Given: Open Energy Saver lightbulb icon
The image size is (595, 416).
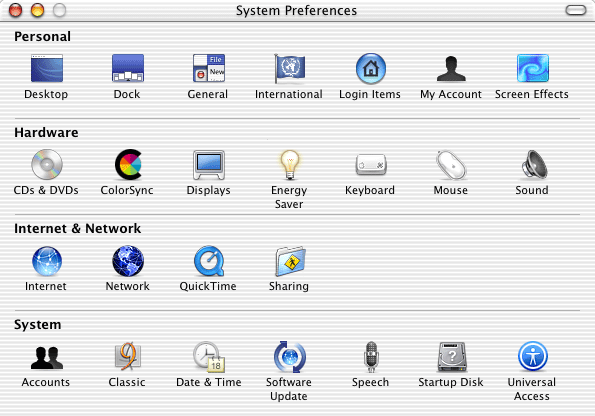Looking at the screenshot, I should click(x=290, y=165).
